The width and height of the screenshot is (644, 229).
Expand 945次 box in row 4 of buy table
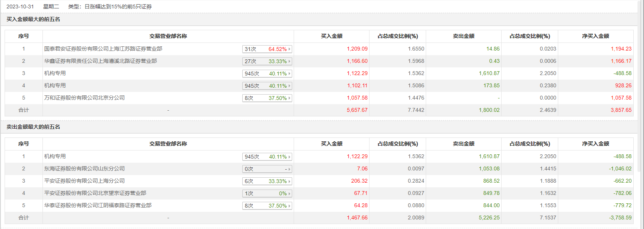click(x=289, y=86)
